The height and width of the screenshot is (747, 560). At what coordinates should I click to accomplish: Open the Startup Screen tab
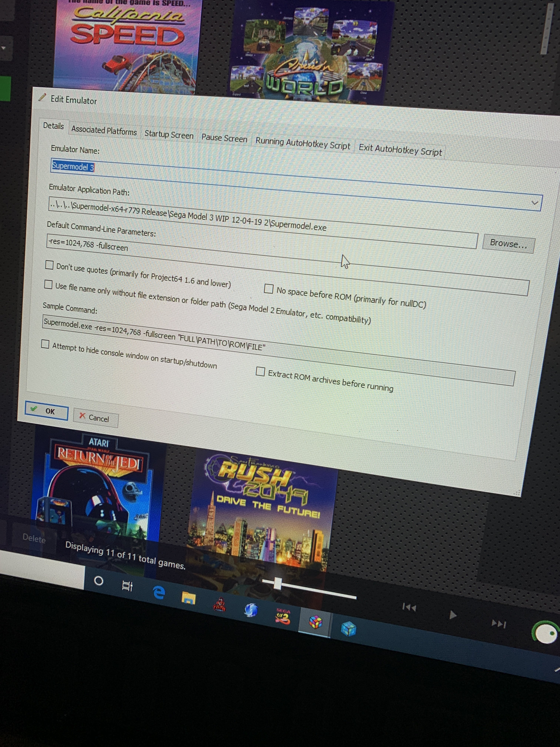point(169,135)
